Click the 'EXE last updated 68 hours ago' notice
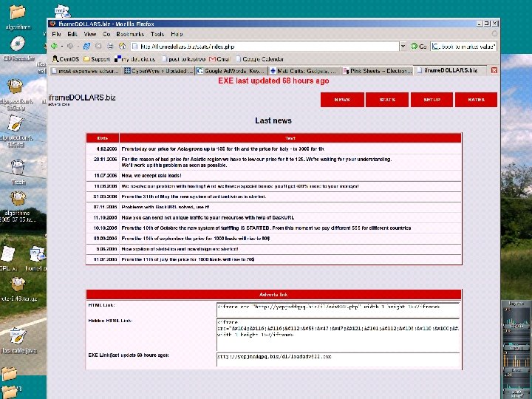The image size is (532, 399). pos(273,81)
